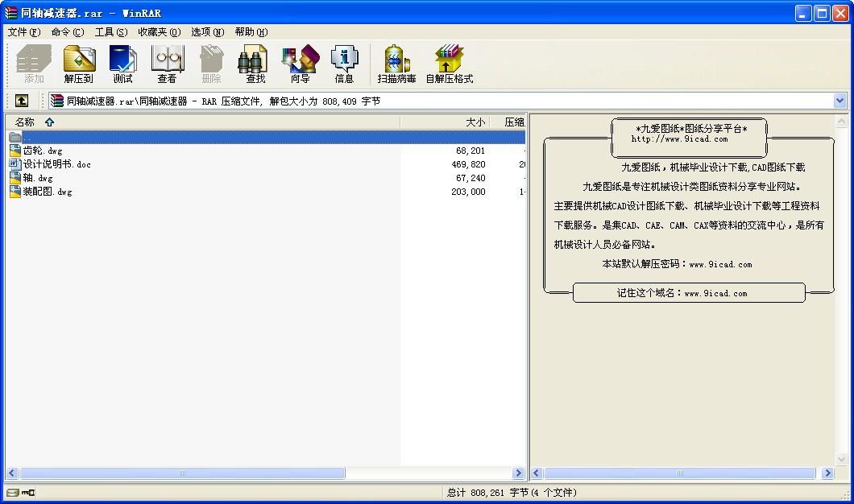Click the Extract To (解压到) toolbar icon
This screenshot has height=504, width=854.
[79, 64]
